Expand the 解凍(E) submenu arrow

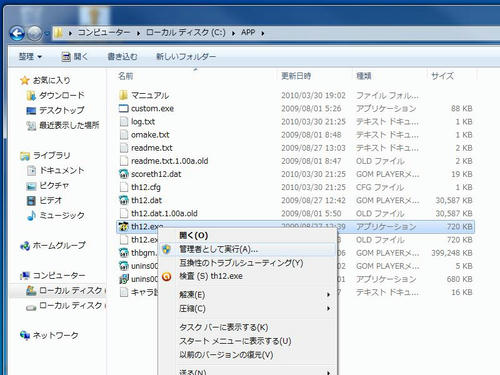coord(328,295)
